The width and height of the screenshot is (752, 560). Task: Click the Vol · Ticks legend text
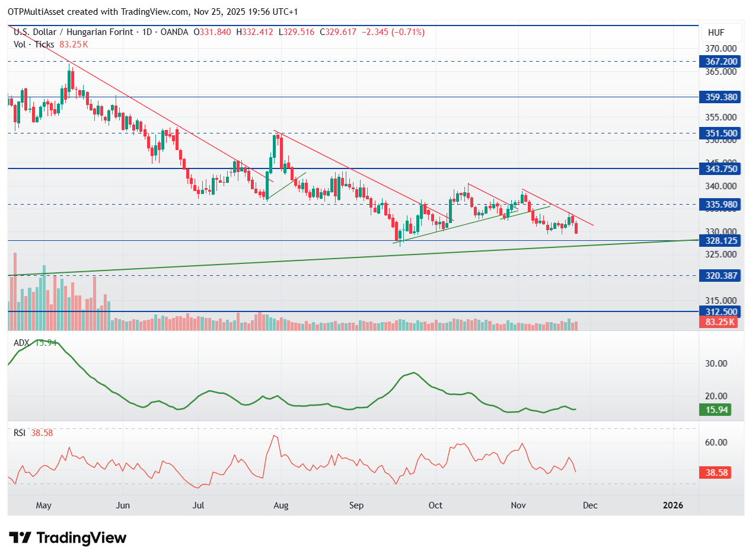coord(34,44)
